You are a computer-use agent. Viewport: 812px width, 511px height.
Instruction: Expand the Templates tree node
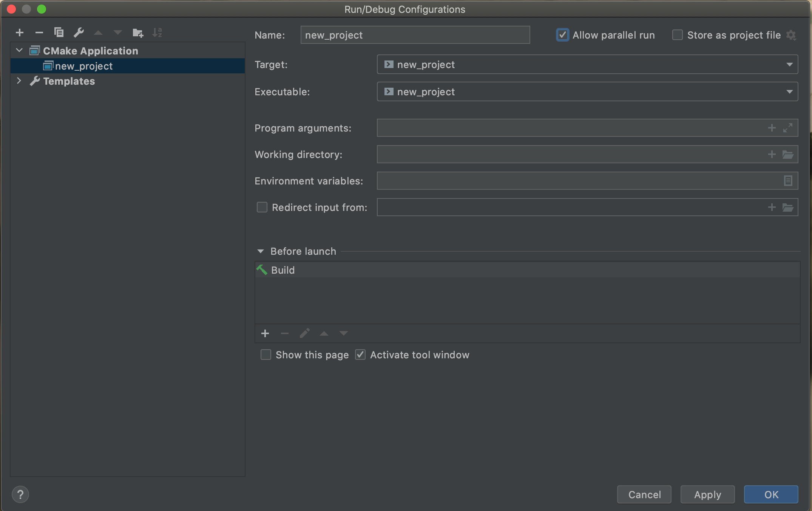point(19,81)
